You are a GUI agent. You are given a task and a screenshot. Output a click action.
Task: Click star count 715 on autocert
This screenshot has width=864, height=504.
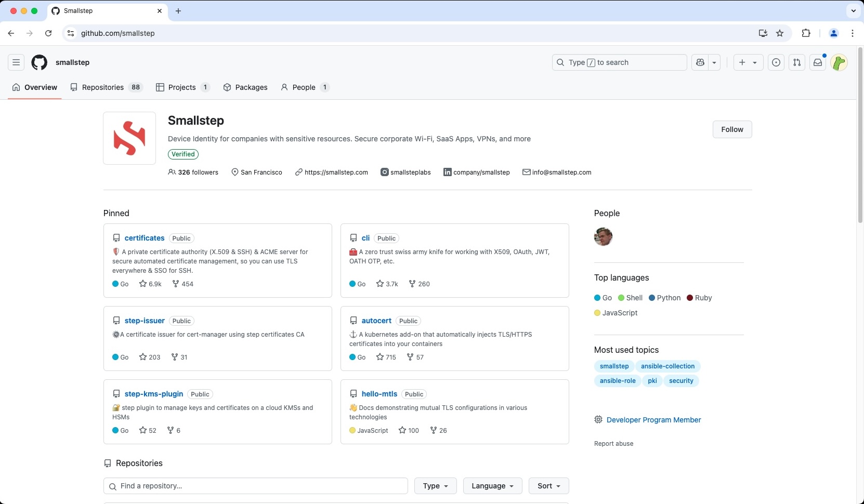point(386,357)
